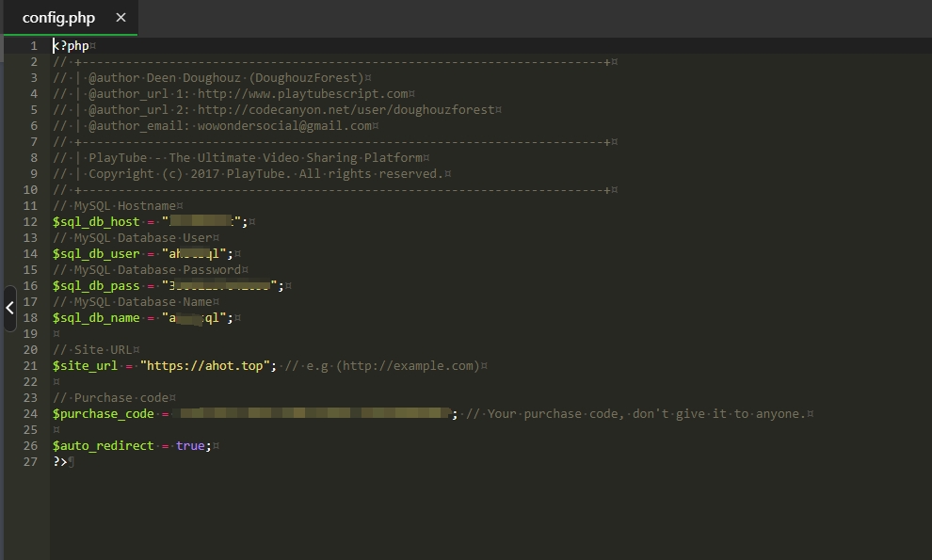Select the config.php file tab
The image size is (932, 560).
click(x=58, y=18)
